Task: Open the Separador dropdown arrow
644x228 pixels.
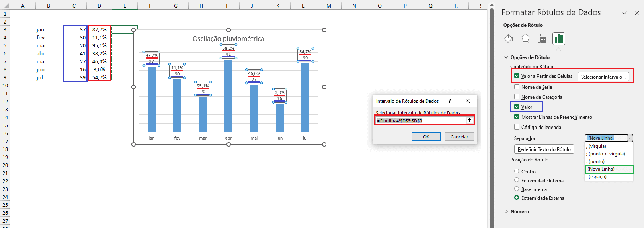Action: (630, 138)
